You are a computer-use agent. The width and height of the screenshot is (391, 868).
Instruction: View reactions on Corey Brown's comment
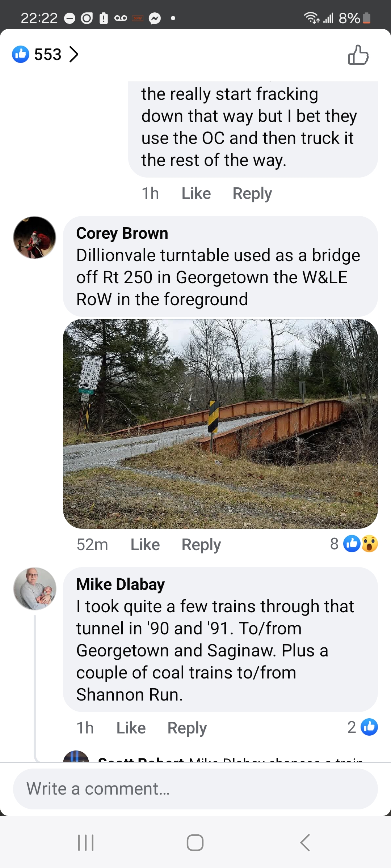point(354,544)
